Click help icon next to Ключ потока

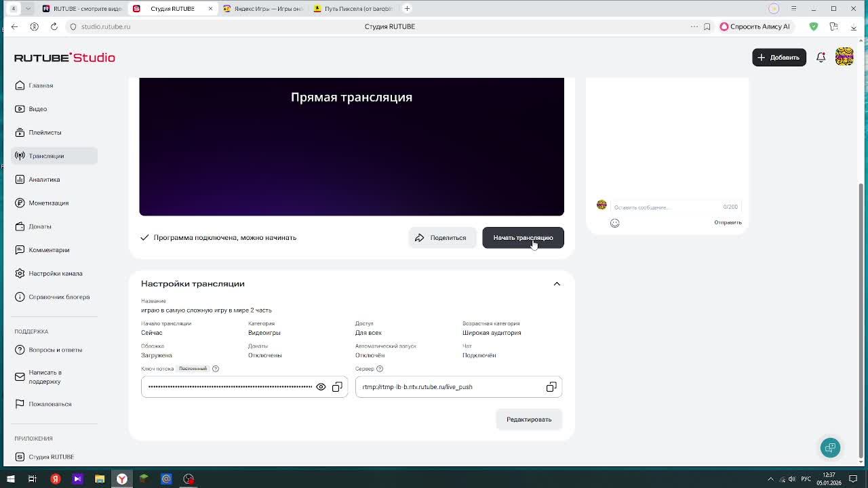click(216, 369)
